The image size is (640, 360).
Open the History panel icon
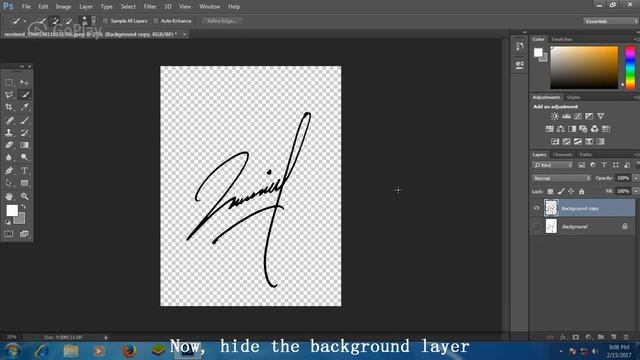[x=520, y=46]
